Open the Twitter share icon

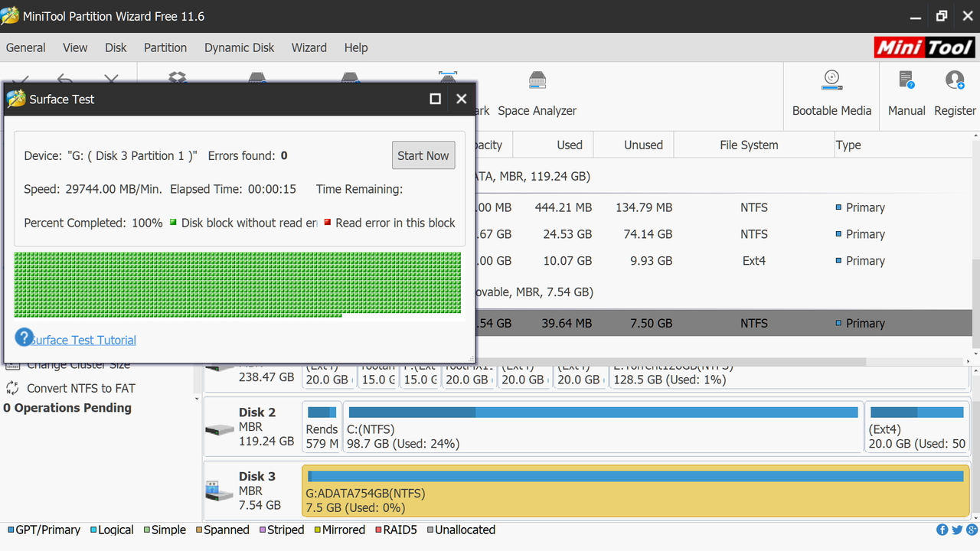pyautogui.click(x=957, y=530)
